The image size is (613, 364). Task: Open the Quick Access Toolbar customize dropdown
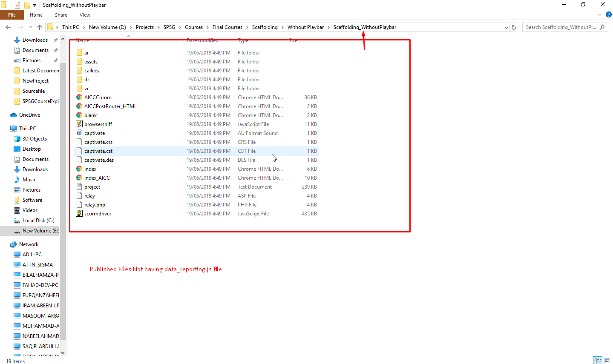click(35, 5)
